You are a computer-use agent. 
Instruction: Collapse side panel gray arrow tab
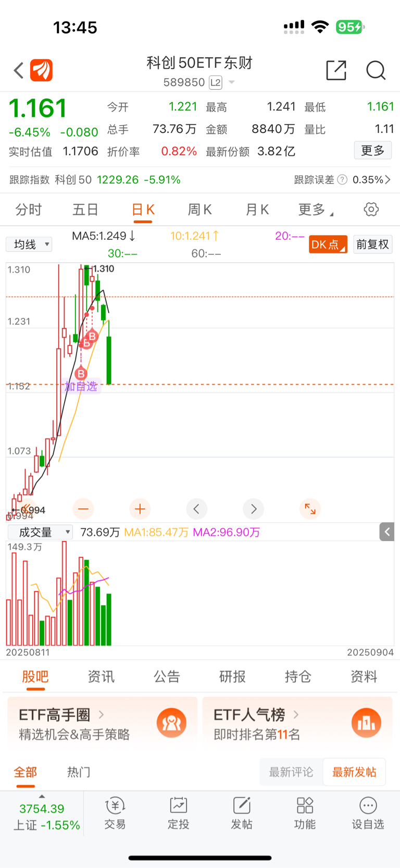click(x=387, y=532)
